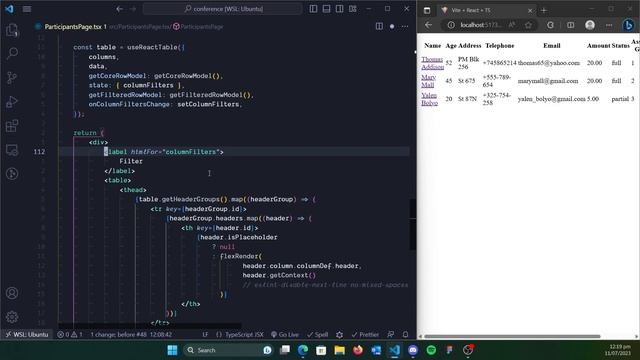Image resolution: width=640 pixels, height=360 pixels.
Task: Open the Accounts menu in activity bar
Action: pos(12,293)
